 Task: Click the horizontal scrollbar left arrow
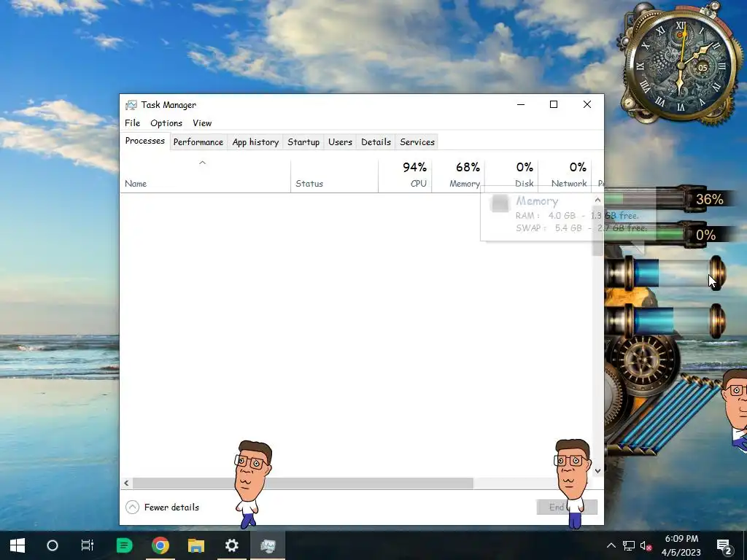[x=126, y=483]
